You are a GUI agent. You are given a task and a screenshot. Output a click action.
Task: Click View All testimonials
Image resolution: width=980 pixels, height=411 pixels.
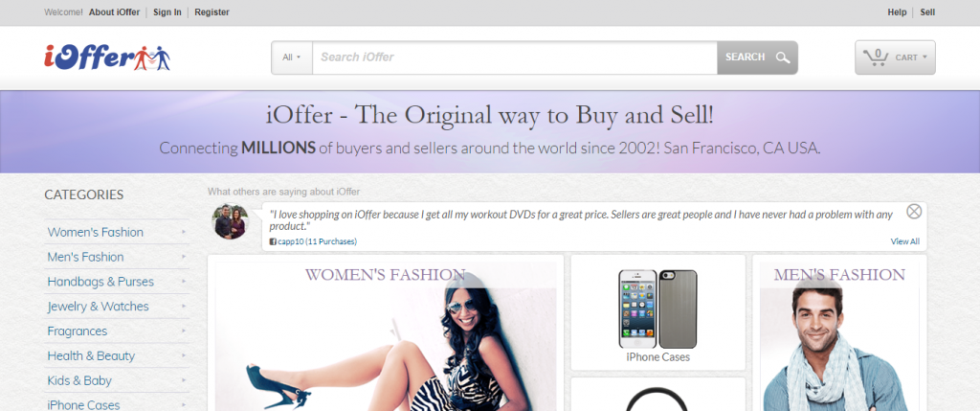click(905, 241)
